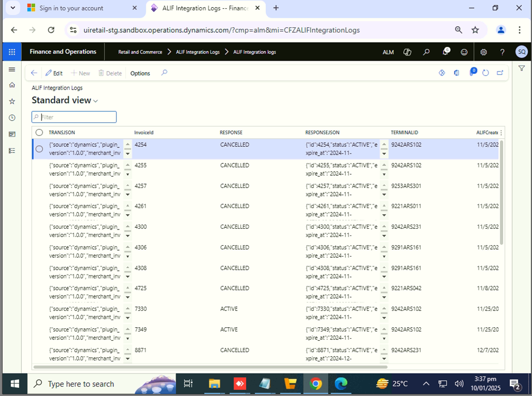532x396 pixels.
Task: Open Task View on taskbar
Action: point(188,384)
